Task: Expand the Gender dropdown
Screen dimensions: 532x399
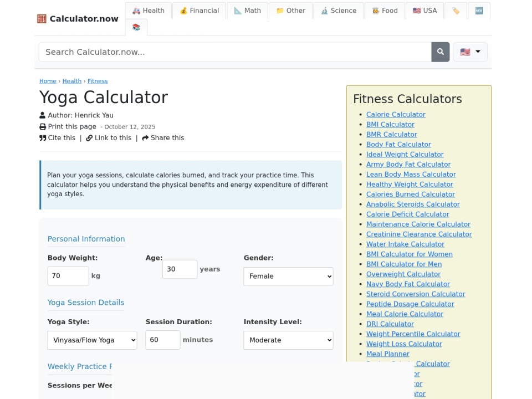Action: 288,276
